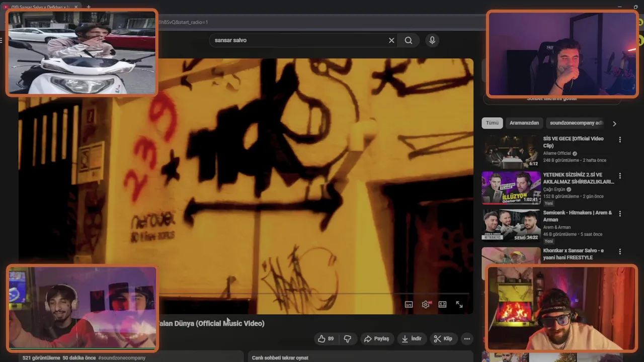The height and width of the screenshot is (362, 644).
Task: Open 'Semicenk - Hitmakers | Arem & Arman' title
Action: 578,216
